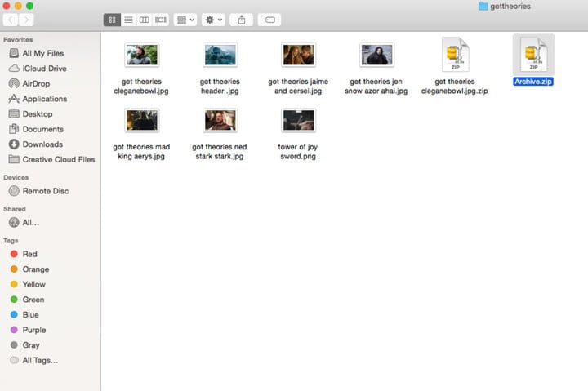Switch to icon view in toolbar
Image resolution: width=588 pixels, height=391 pixels.
click(x=112, y=20)
